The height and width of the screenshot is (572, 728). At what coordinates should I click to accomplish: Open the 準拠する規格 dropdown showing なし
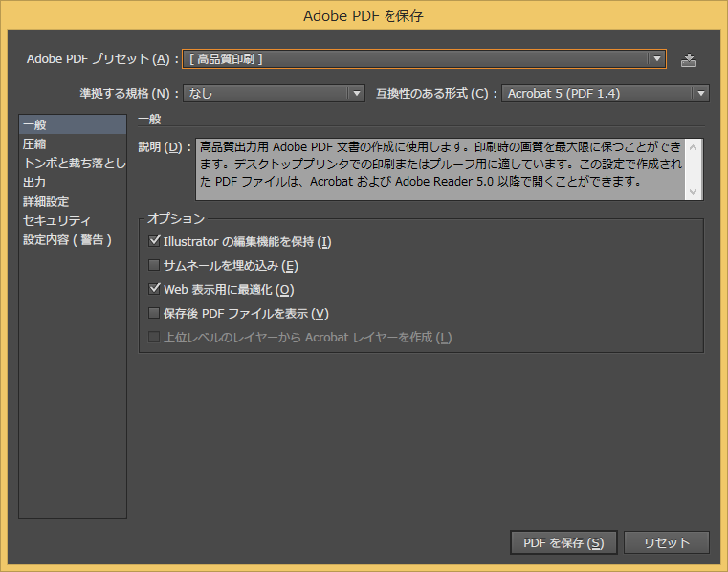(274, 94)
